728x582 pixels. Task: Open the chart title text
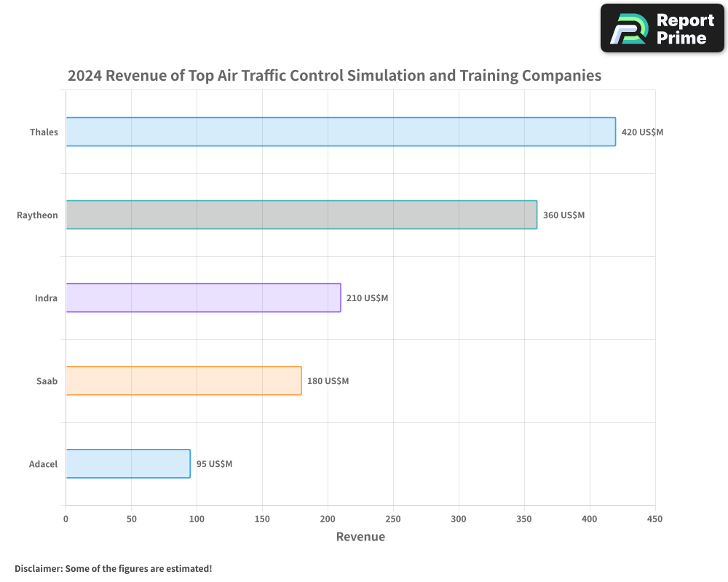(335, 76)
